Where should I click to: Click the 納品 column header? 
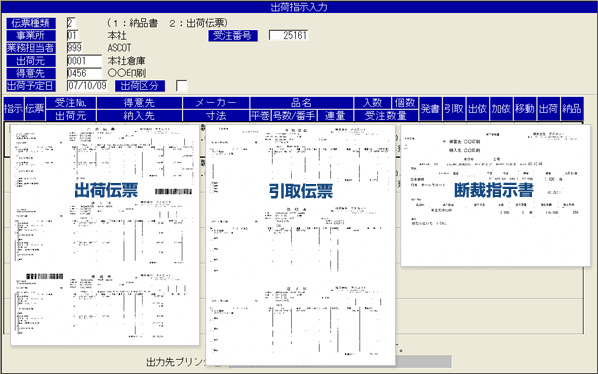[572, 109]
